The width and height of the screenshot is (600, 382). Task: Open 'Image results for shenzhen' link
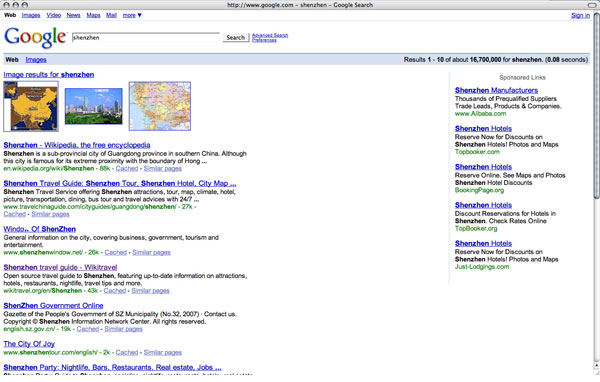49,75
